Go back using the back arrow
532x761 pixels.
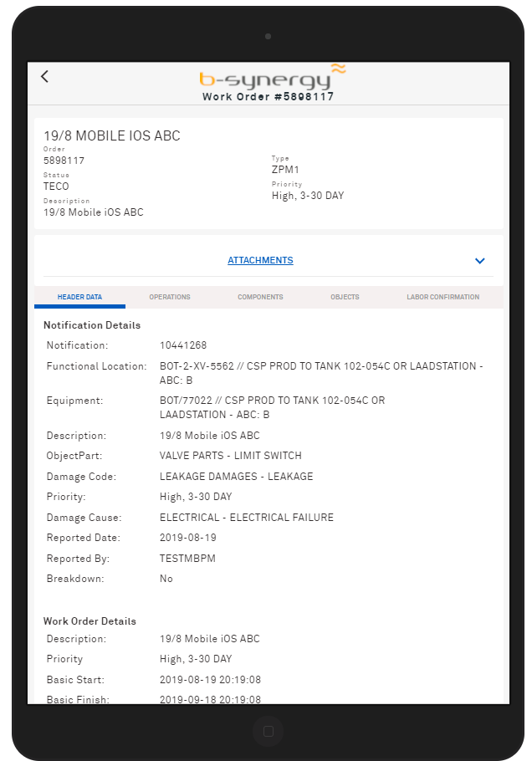pos(44,76)
